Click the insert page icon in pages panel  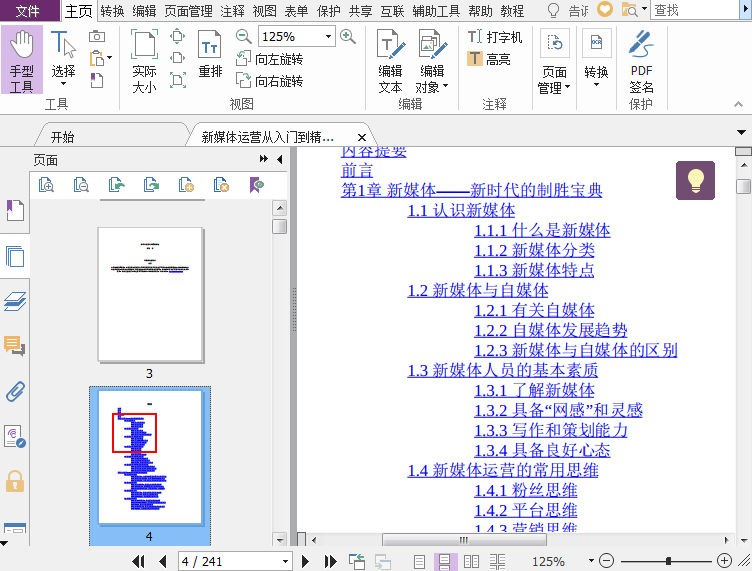point(186,185)
